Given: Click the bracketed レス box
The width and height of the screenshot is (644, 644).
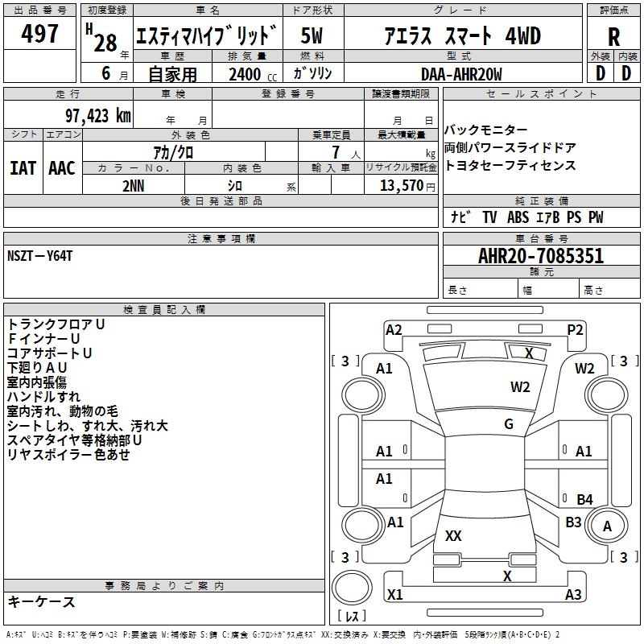Looking at the screenshot, I should [x=352, y=617].
